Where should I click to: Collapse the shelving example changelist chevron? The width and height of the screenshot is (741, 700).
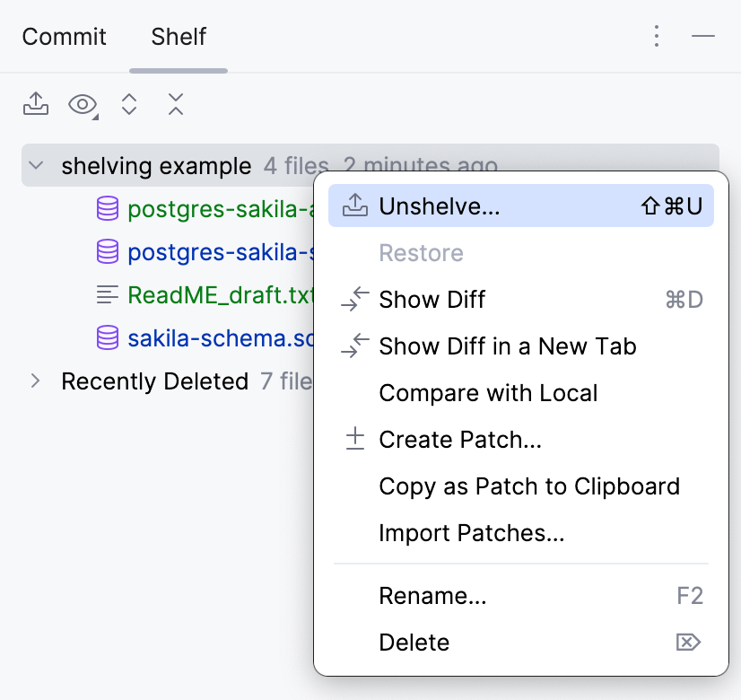(36, 165)
